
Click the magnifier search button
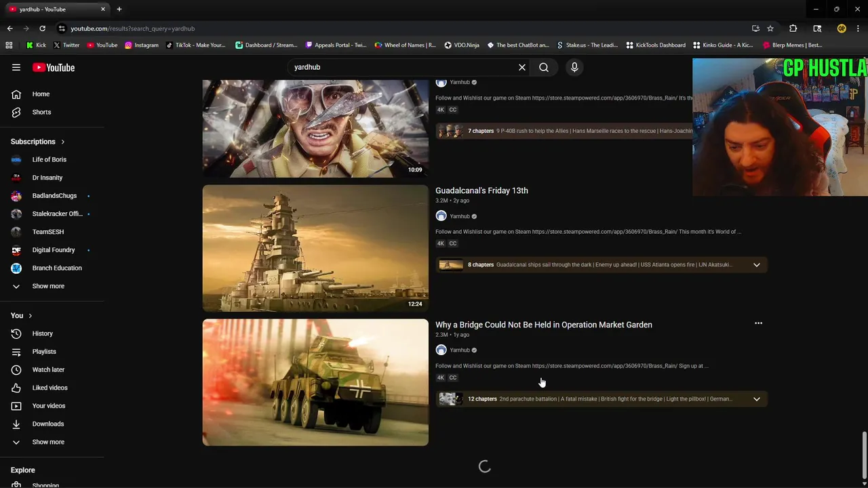544,67
